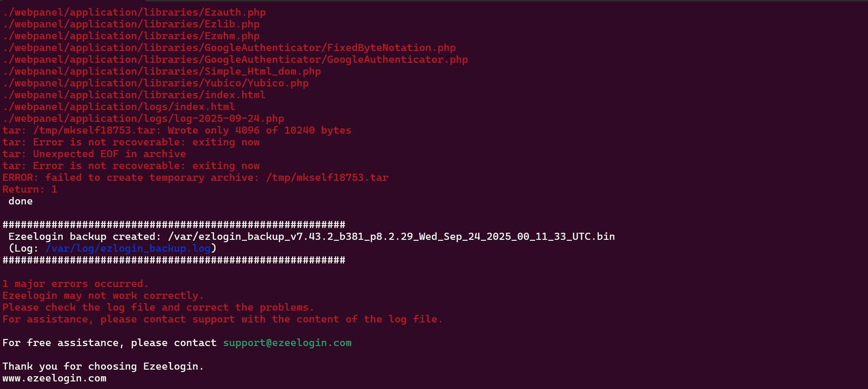Click the Ezlib.php file path line
This screenshot has width=868, height=389.
[131, 24]
